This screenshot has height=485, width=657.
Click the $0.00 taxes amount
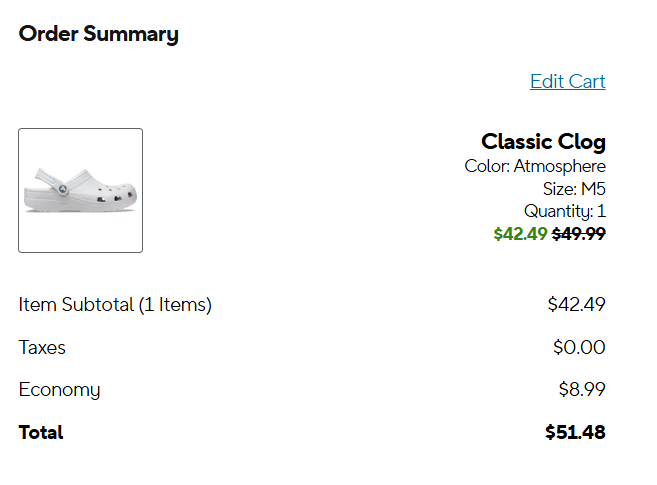click(x=579, y=348)
